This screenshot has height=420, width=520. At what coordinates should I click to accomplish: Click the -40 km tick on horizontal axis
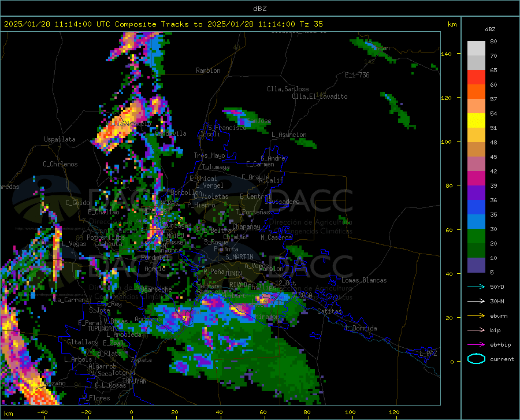click(x=42, y=412)
